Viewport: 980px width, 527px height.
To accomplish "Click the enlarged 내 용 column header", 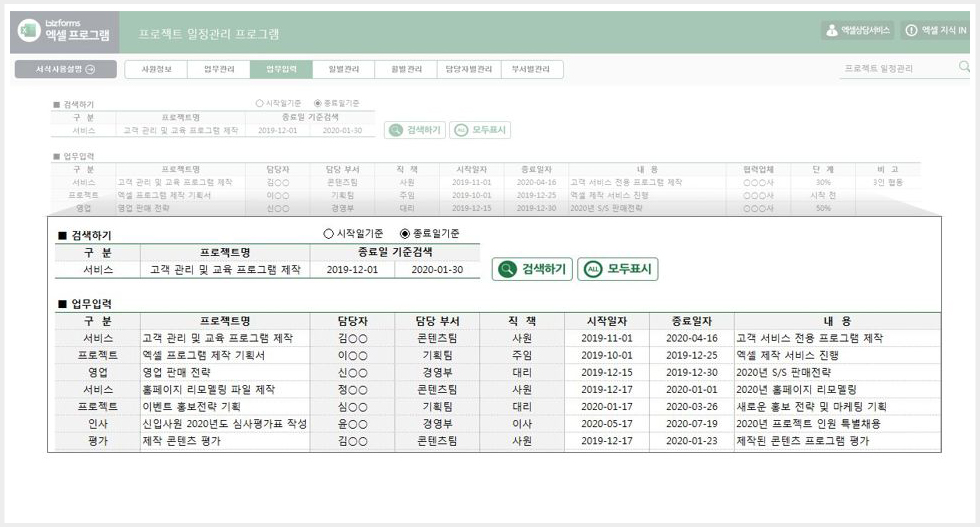I will [x=838, y=321].
